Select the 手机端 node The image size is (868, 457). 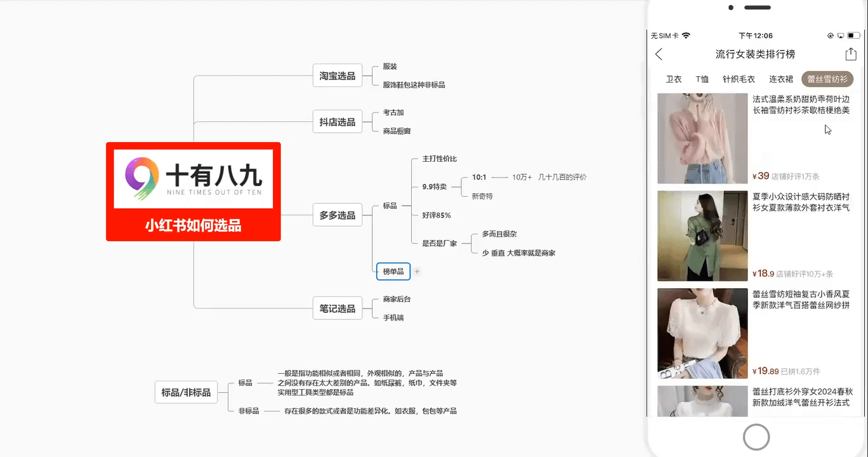click(x=393, y=317)
